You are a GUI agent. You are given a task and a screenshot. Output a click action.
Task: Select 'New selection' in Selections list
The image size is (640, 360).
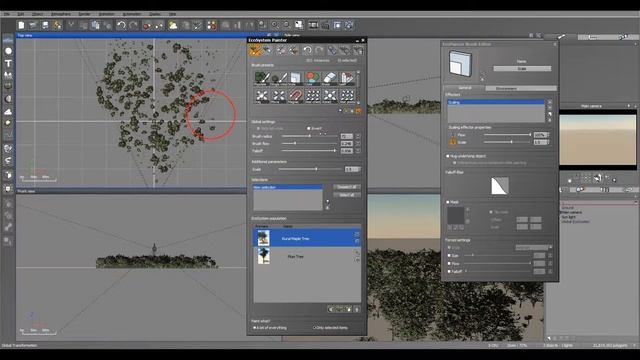pos(288,187)
